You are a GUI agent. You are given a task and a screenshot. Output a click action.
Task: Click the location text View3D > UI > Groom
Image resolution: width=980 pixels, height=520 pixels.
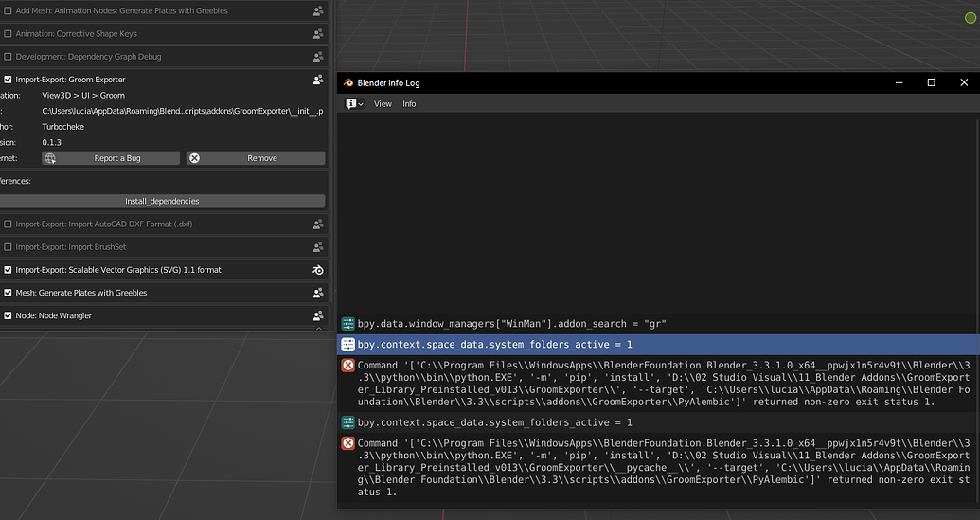(x=83, y=95)
